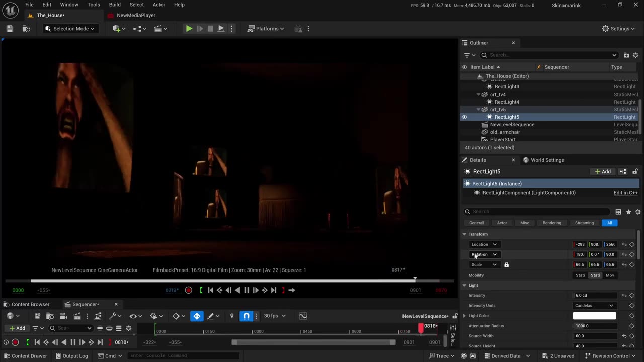Collapse the Light section

coord(464,285)
